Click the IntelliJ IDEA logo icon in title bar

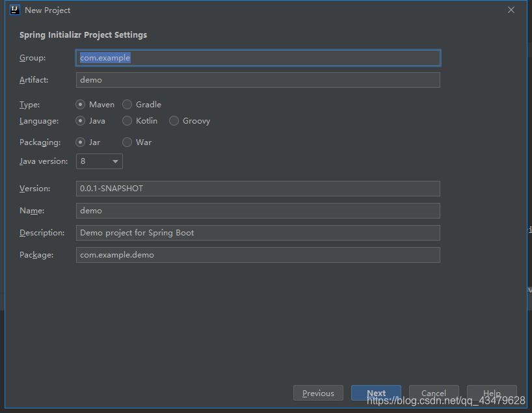[14, 10]
